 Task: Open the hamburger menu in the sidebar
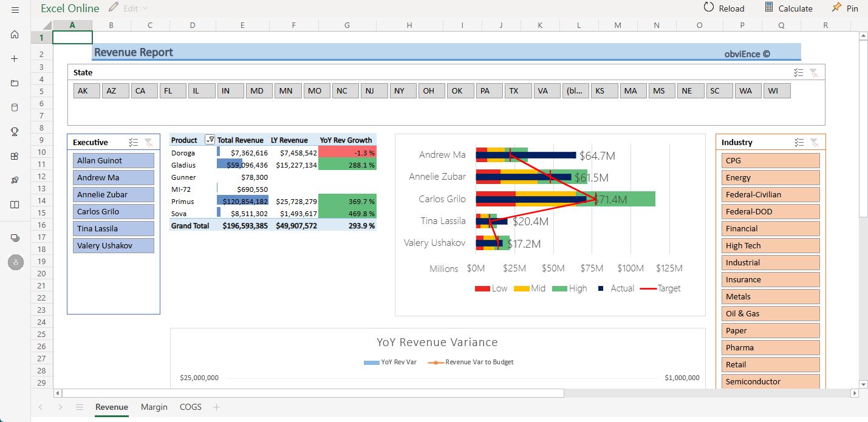(15, 10)
